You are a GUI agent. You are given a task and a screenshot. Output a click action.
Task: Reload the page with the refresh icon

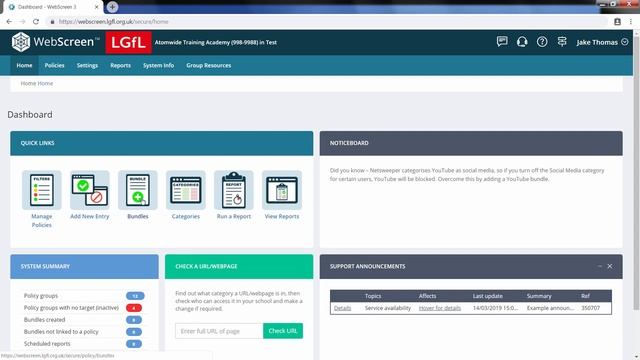point(36,22)
